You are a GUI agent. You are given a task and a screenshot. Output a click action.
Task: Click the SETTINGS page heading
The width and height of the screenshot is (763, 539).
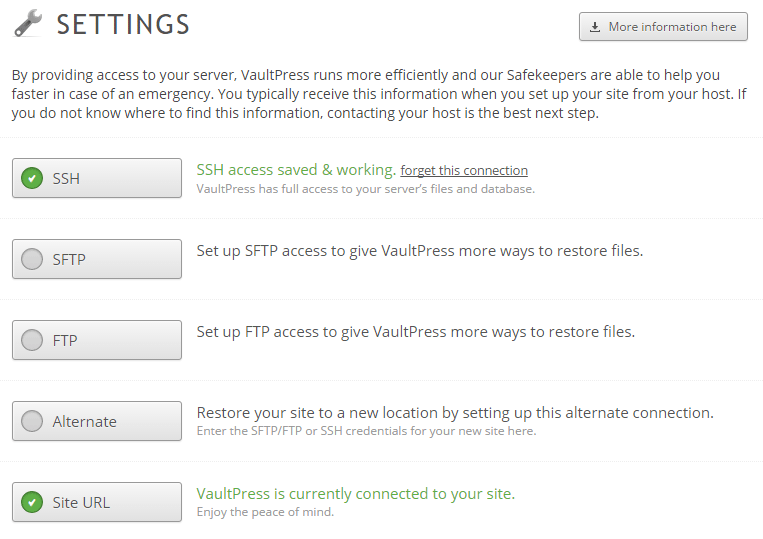pos(123,24)
